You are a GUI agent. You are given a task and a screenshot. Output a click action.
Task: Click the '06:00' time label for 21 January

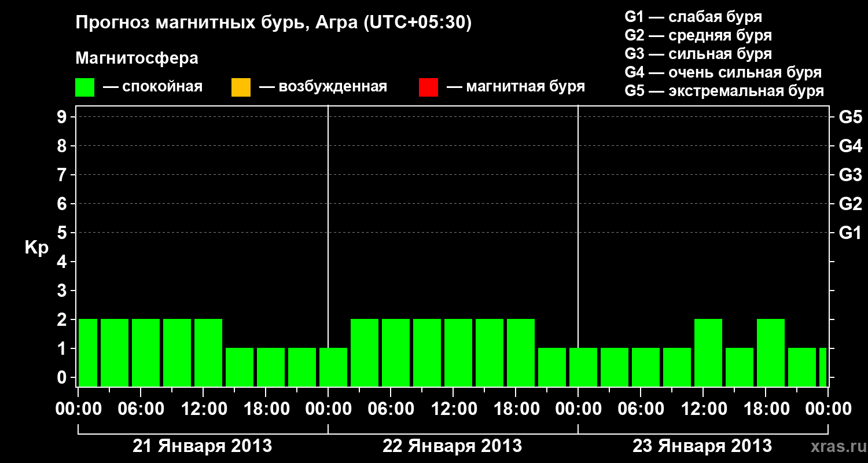point(141,409)
